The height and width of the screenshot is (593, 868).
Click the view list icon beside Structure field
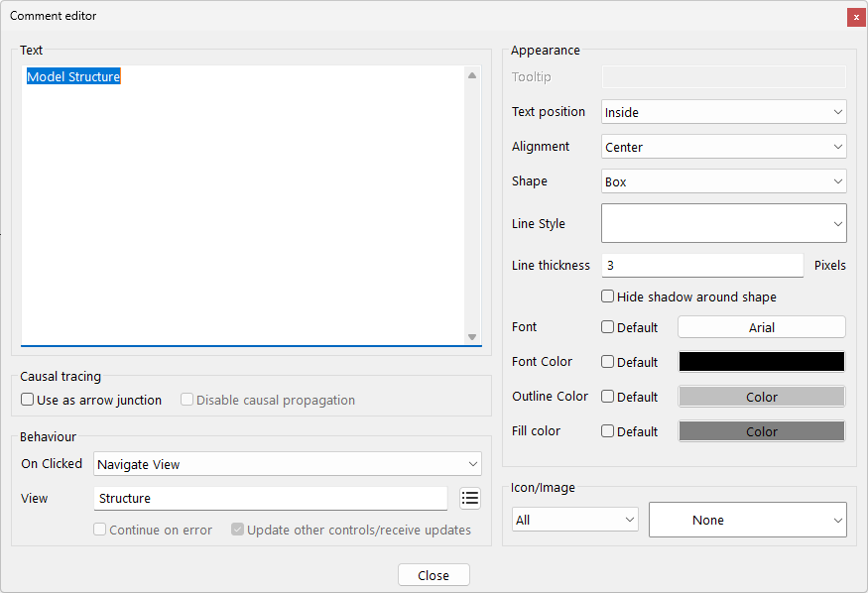470,498
